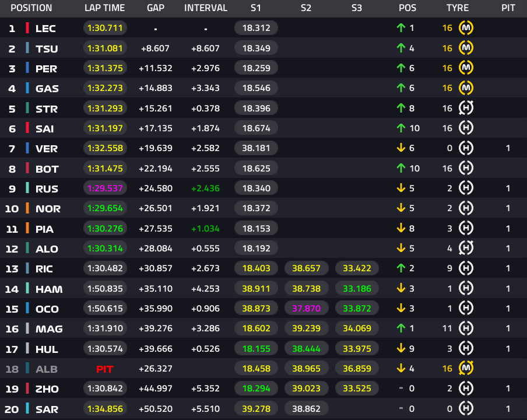Screen dimensions: 527x420
Task: Click TSU's medium tyre icon
Action: point(466,48)
